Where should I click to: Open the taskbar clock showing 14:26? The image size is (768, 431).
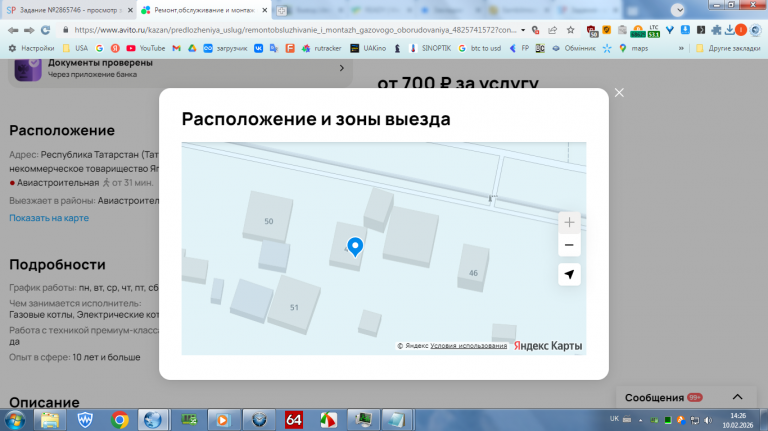[738, 420]
